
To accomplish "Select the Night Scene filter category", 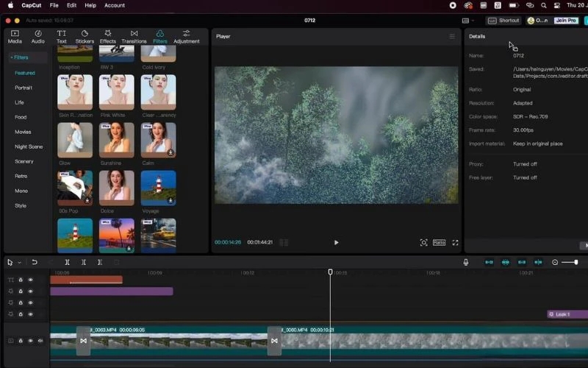I will click(x=29, y=146).
